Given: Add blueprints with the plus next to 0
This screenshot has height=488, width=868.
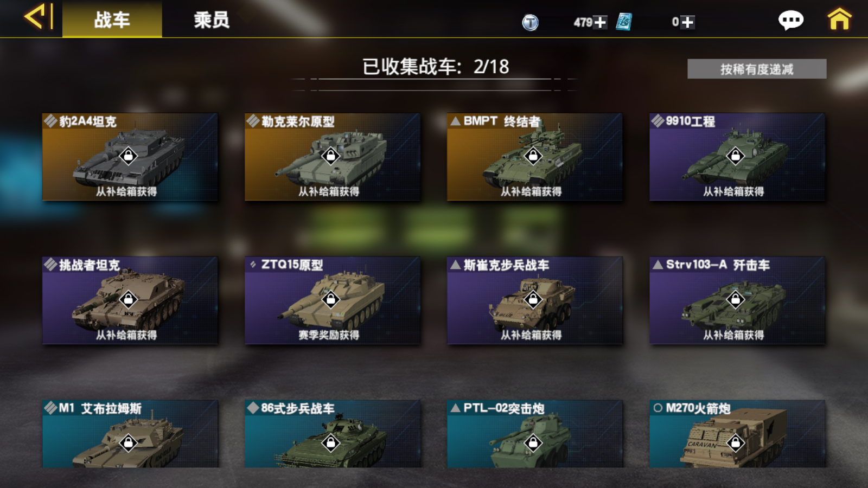Looking at the screenshot, I should (x=687, y=22).
